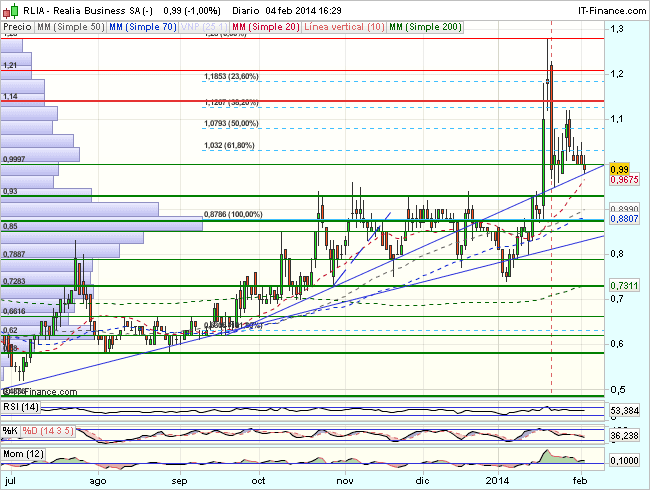This screenshot has height=490, width=650.
Task: Click the momentum value 0,1000
Action: (624, 461)
